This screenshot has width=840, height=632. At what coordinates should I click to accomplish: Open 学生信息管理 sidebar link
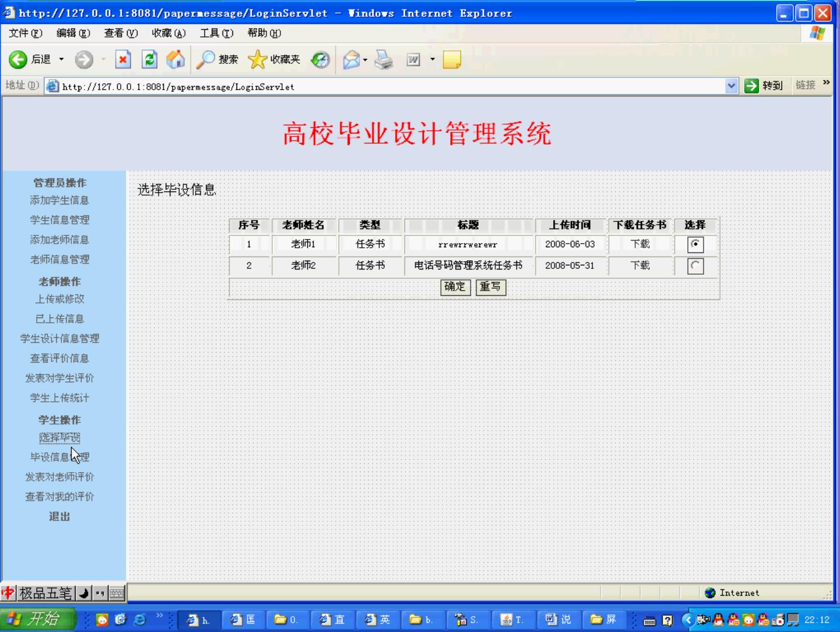click(60, 220)
